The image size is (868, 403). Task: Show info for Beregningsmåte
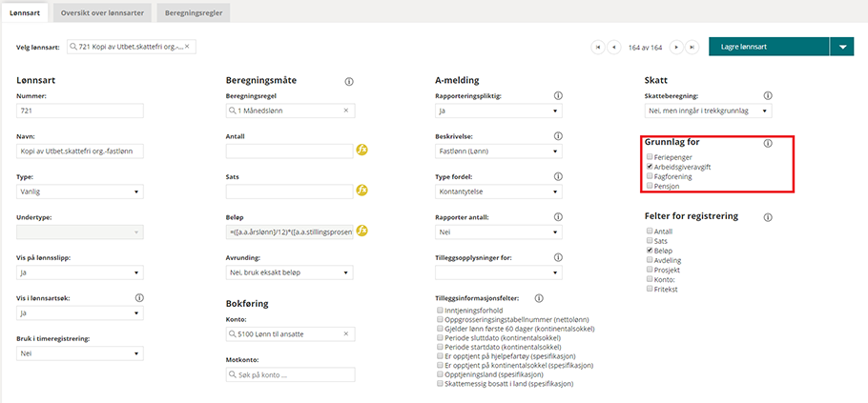coord(349,81)
